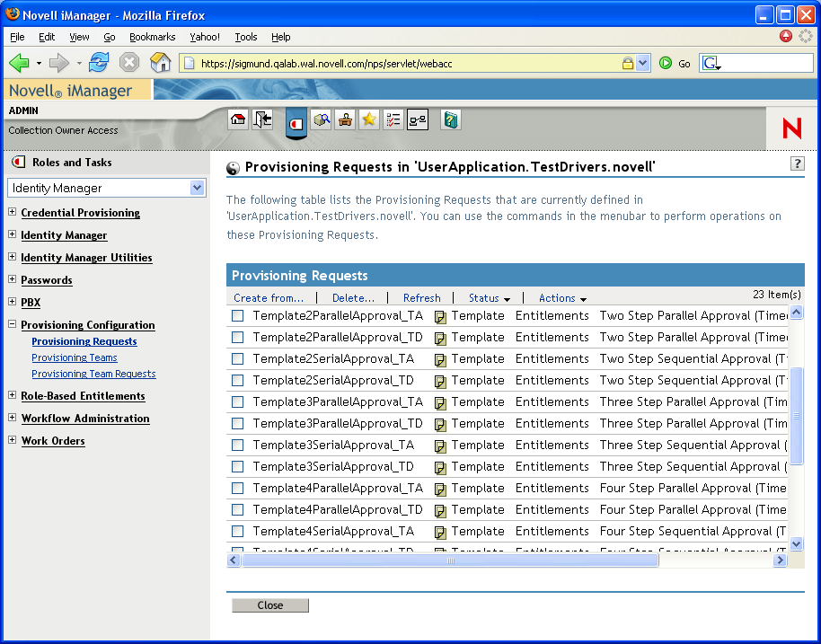Open Provisioning Team Requests link

tap(93, 374)
